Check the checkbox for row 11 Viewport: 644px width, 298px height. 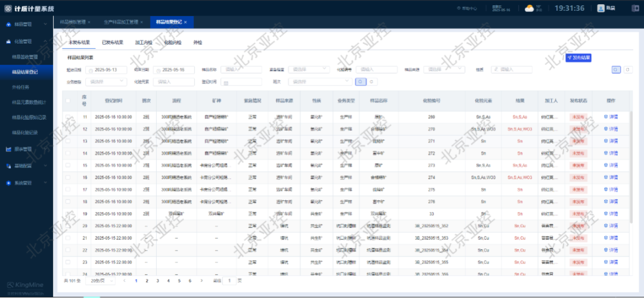[x=68, y=117]
